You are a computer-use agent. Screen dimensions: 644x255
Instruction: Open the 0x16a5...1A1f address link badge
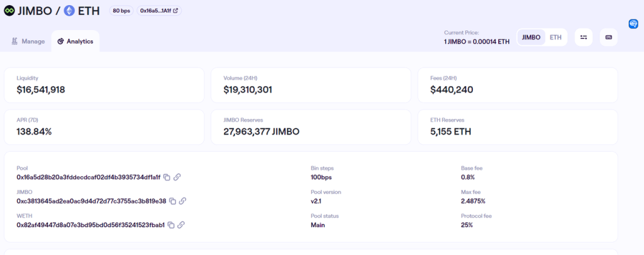[158, 11]
